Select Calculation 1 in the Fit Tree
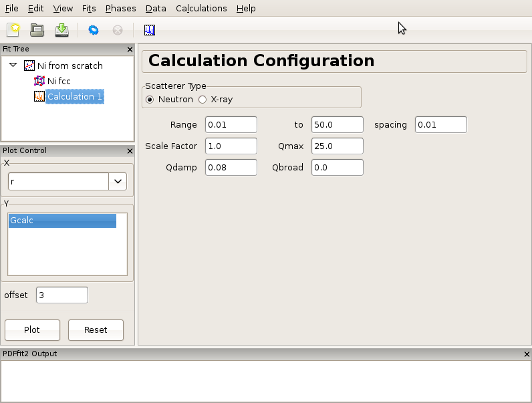Image resolution: width=532 pixels, height=403 pixels. point(74,96)
